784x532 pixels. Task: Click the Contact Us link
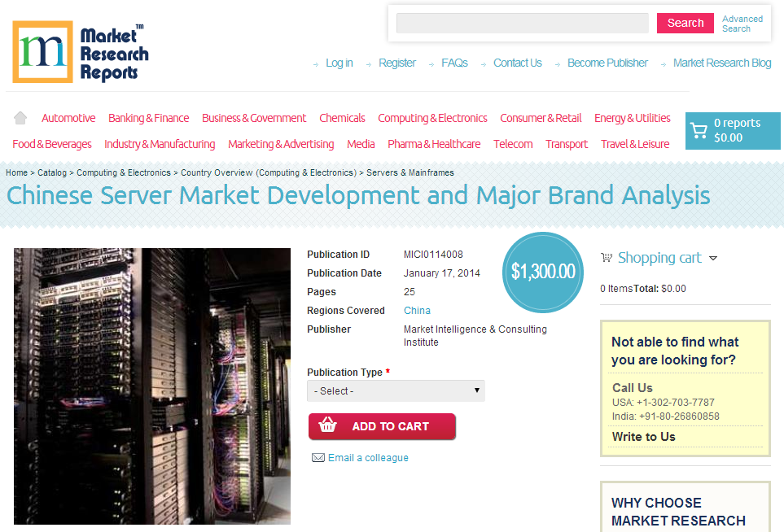(518, 63)
